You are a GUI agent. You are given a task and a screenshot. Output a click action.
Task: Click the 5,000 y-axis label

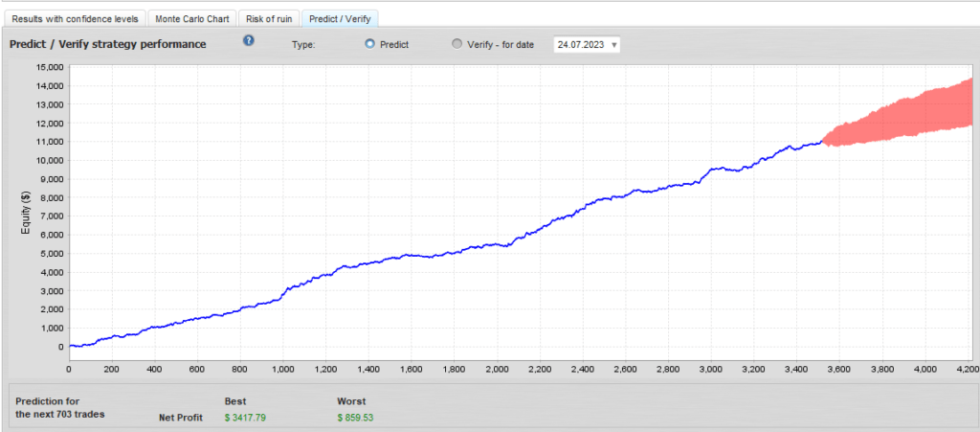[x=52, y=253]
